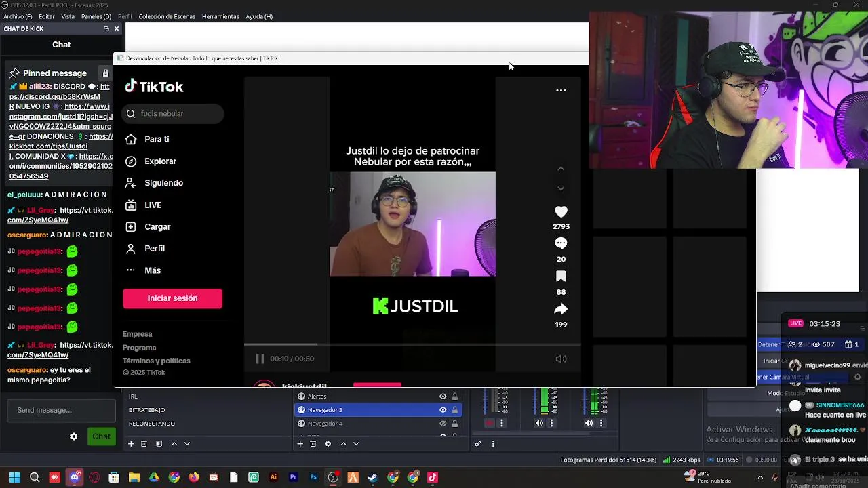Select the BITRATEBAJO scene
The width and height of the screenshot is (868, 488).
point(147,410)
